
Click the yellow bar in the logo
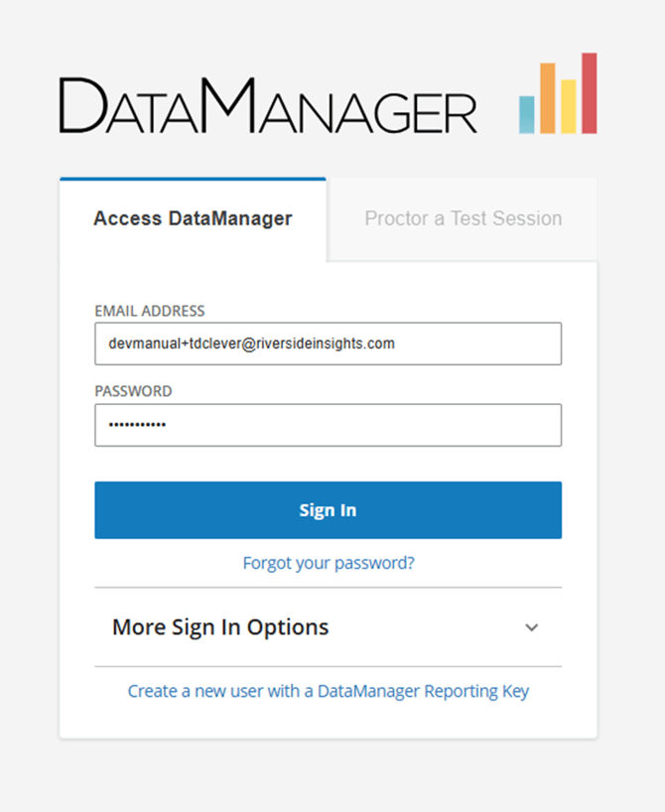tap(568, 106)
